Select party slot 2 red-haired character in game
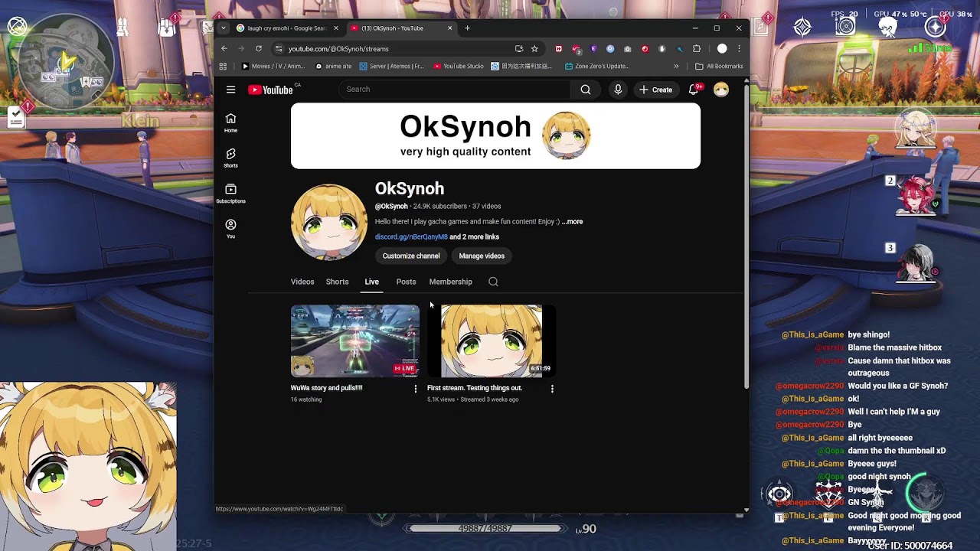Screen dimensions: 980x551 click(x=917, y=196)
